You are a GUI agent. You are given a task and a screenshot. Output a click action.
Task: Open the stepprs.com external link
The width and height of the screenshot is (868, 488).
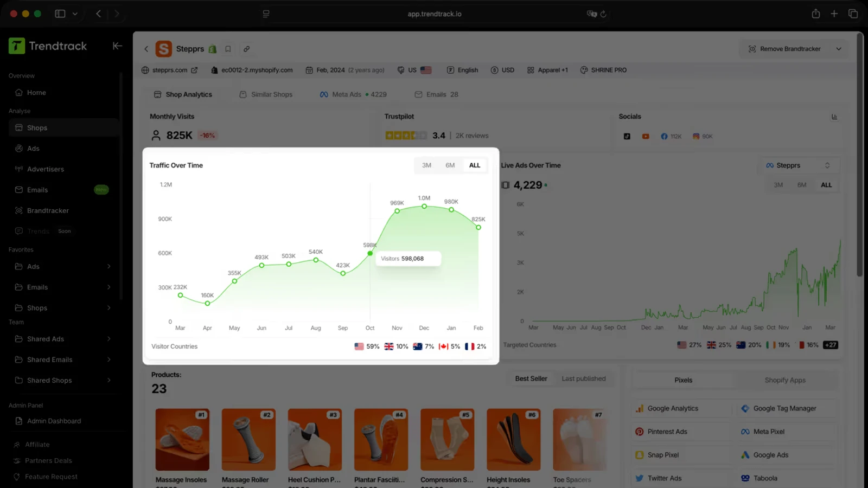[x=169, y=70]
